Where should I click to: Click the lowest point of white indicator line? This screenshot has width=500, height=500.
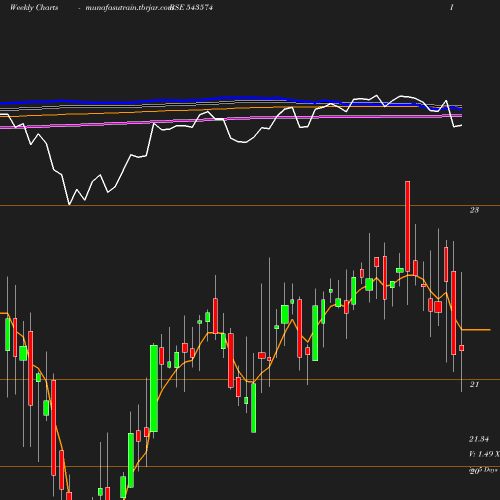pyautogui.click(x=69, y=204)
